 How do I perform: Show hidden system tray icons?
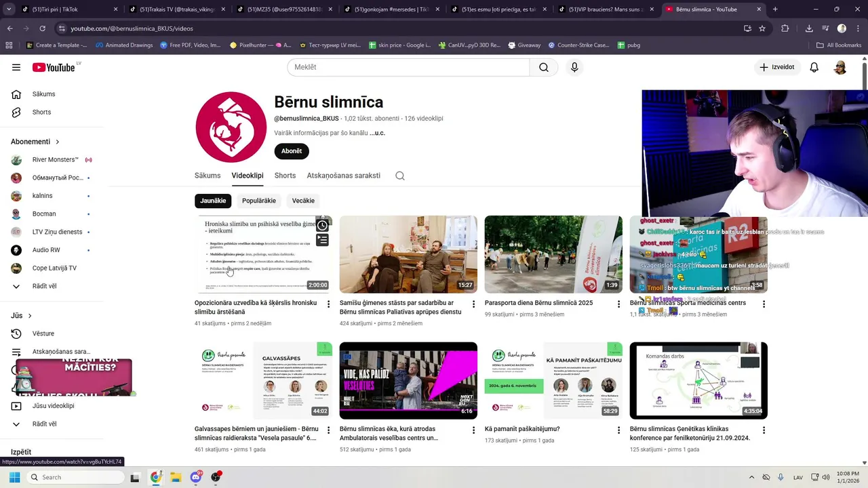click(751, 477)
